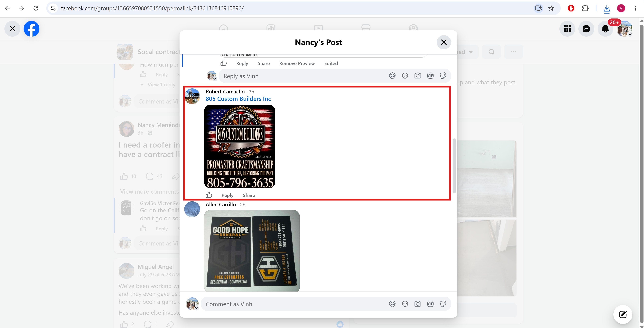Viewport: 644px width, 328px height.
Task: Open your Facebook account menu
Action: click(624, 29)
